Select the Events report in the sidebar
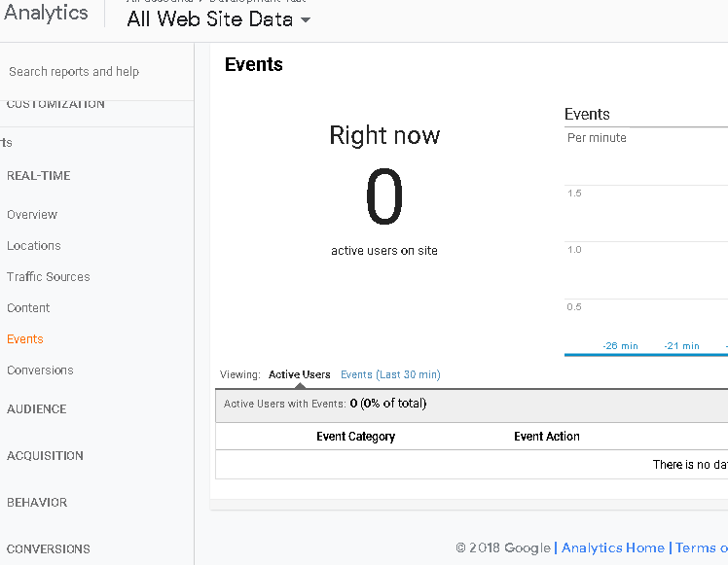The height and width of the screenshot is (565, 728). coord(25,339)
